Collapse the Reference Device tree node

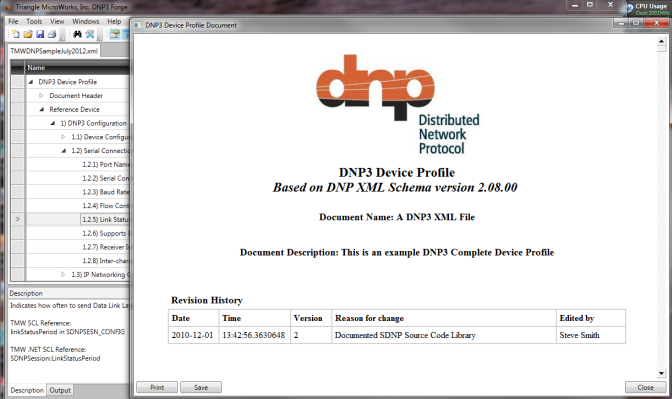42,109
